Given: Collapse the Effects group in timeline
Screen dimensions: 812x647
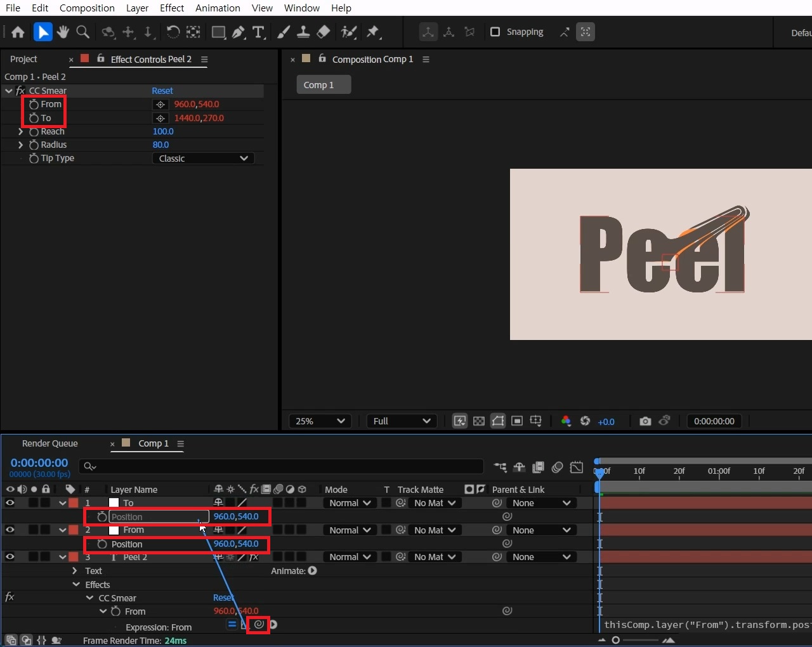Looking at the screenshot, I should (x=76, y=585).
